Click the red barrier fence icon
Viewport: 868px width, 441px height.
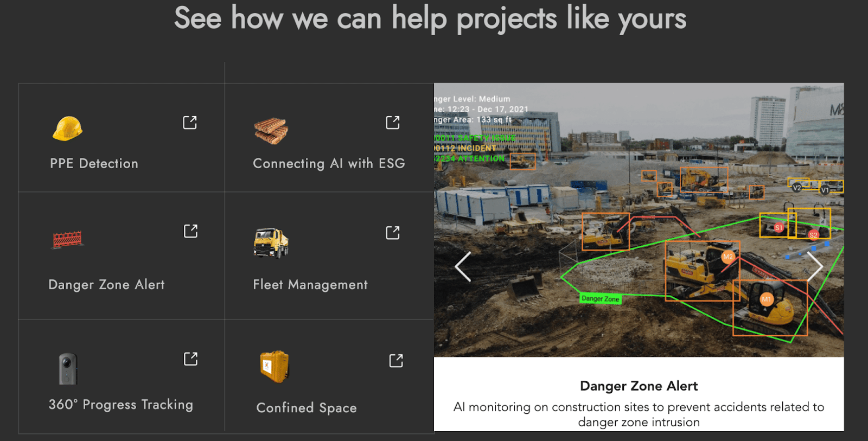(x=68, y=239)
